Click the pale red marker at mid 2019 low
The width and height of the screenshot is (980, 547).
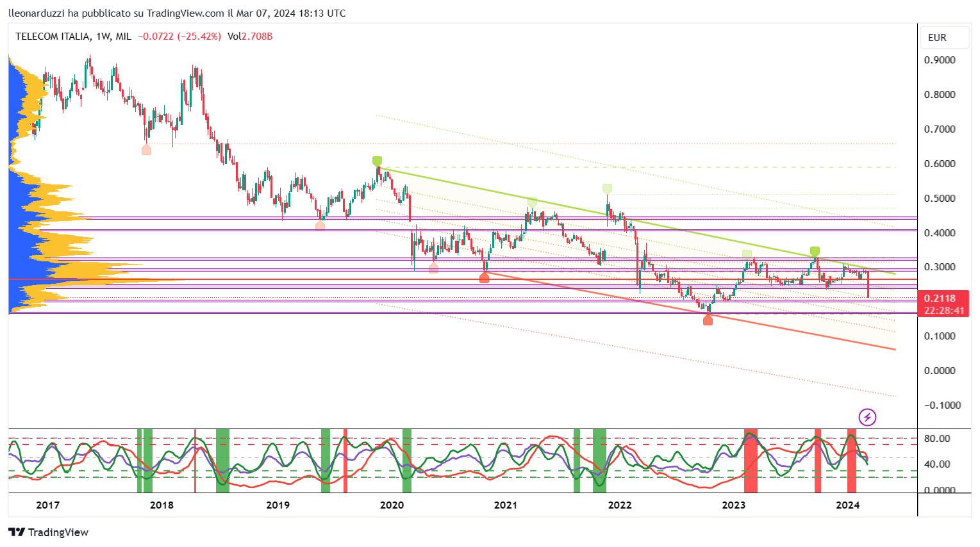[320, 225]
